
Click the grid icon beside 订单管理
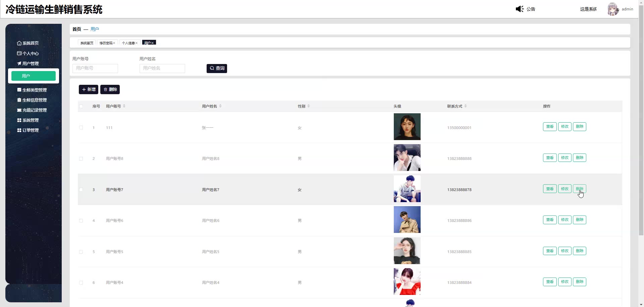tap(19, 130)
